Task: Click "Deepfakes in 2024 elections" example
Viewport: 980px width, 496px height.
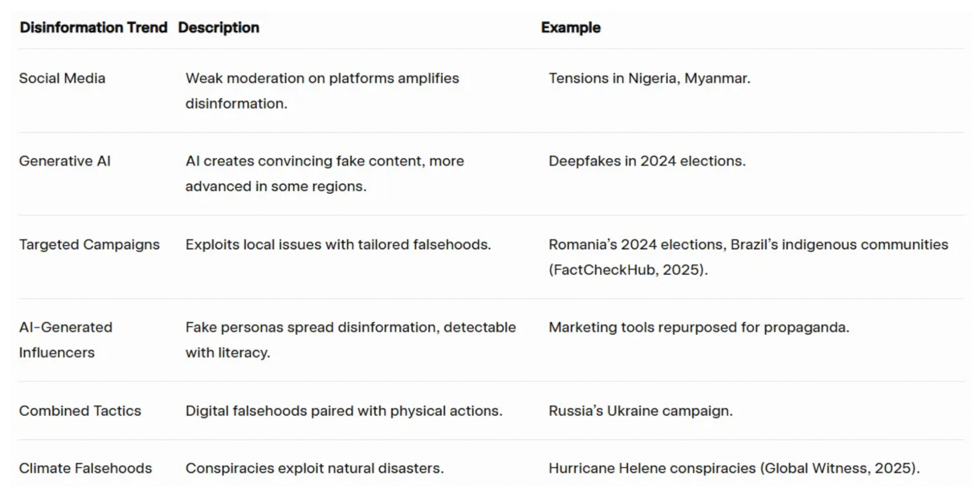Action: coord(647,161)
